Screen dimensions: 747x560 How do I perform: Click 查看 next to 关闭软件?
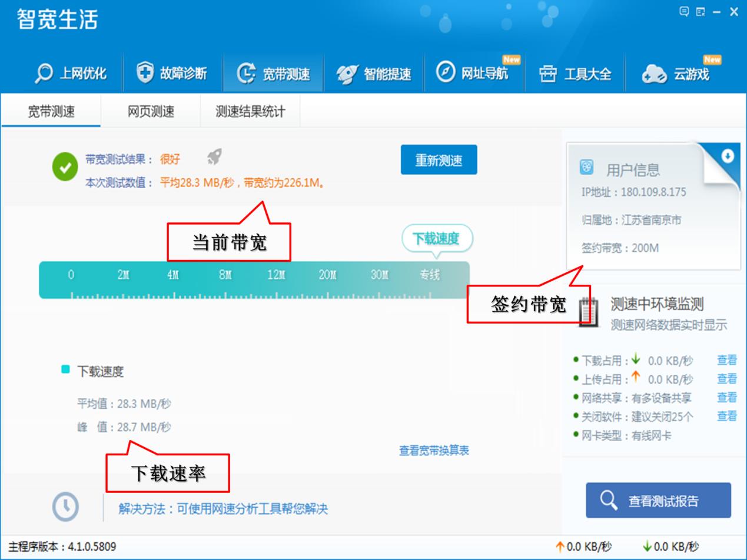coord(727,416)
